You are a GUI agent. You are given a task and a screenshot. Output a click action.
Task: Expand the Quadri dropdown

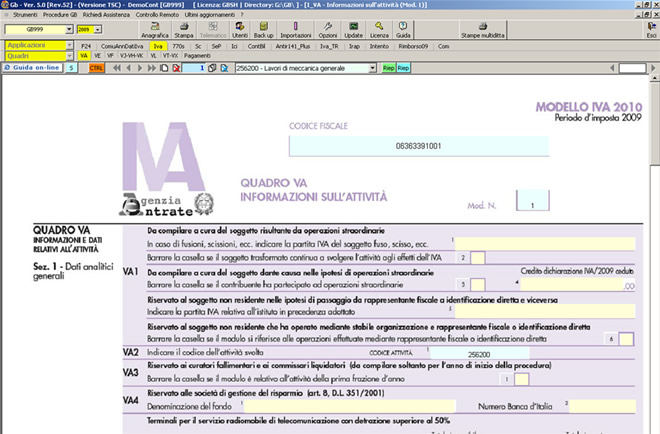point(70,56)
